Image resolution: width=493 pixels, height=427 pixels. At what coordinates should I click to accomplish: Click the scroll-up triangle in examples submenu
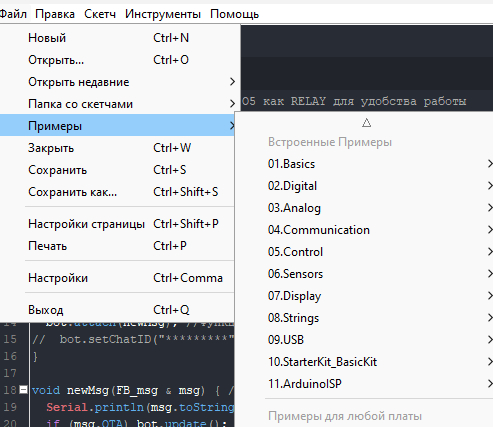pos(367,123)
